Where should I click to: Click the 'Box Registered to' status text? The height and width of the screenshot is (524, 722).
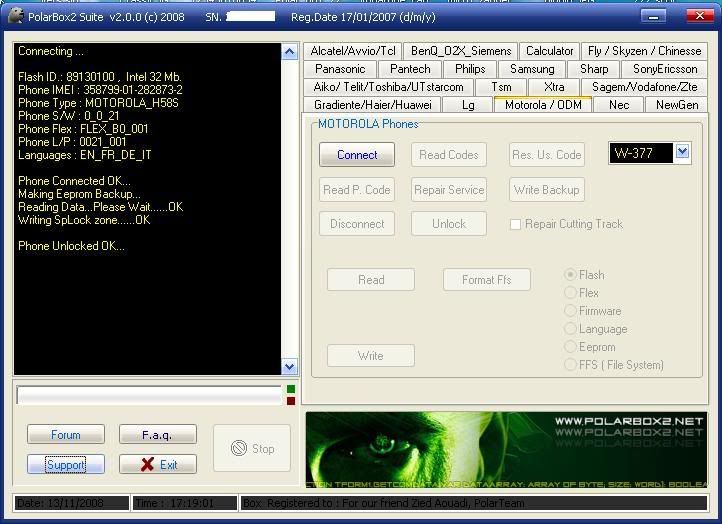383,503
